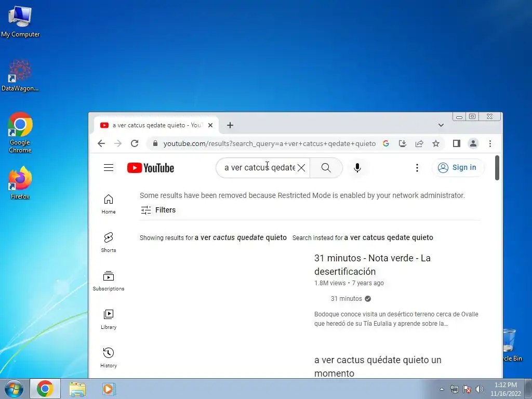Open media player from taskbar

click(x=109, y=389)
